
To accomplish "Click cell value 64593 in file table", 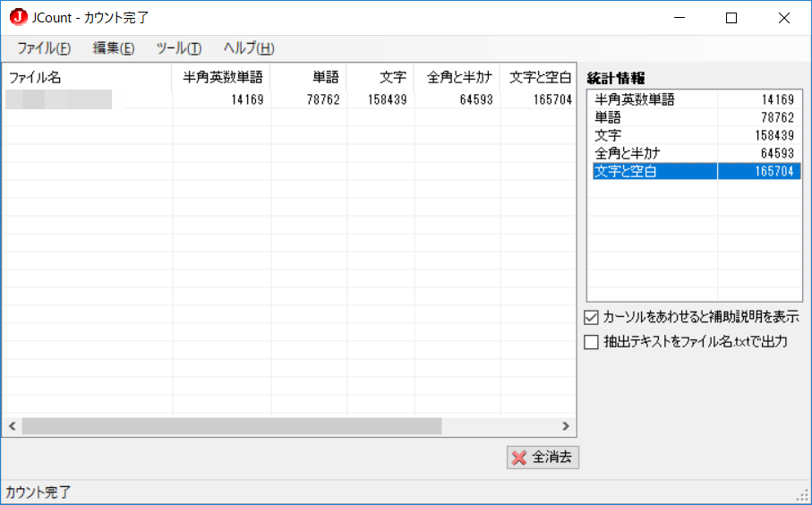I will 476,99.
